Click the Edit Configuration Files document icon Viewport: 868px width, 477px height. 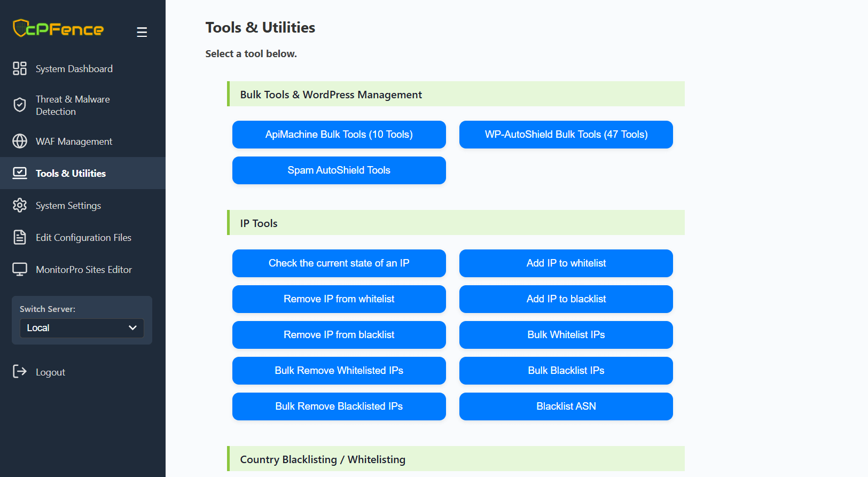click(x=20, y=237)
